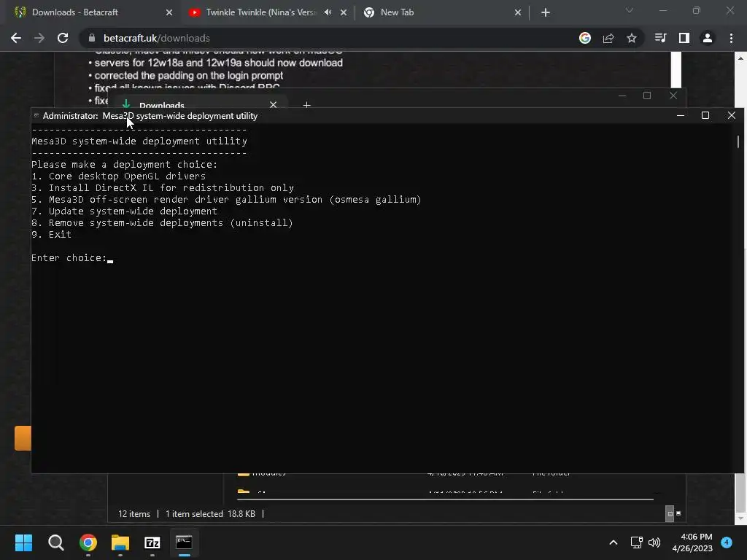Open notification center badge
The image size is (747, 560).
(727, 542)
